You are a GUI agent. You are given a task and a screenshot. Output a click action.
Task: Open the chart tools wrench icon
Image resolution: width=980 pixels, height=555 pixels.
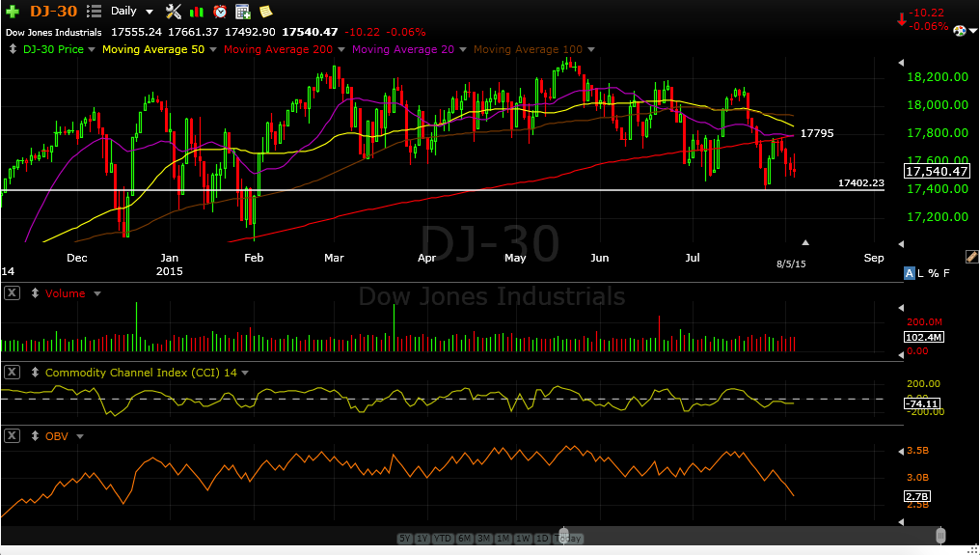pyautogui.click(x=173, y=12)
